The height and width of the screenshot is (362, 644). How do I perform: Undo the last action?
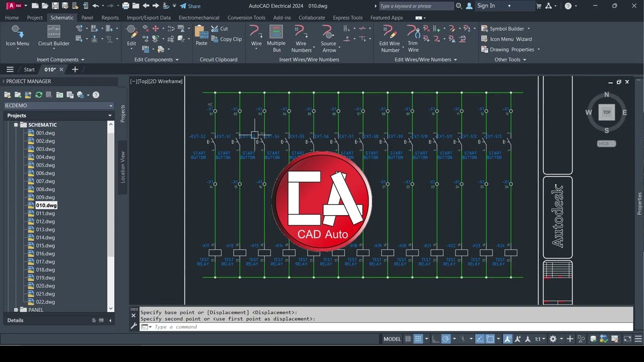click(96, 6)
